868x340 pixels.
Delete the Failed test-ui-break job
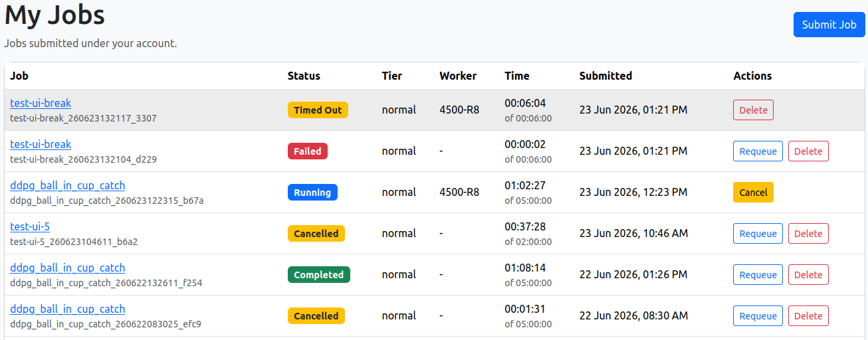[808, 151]
